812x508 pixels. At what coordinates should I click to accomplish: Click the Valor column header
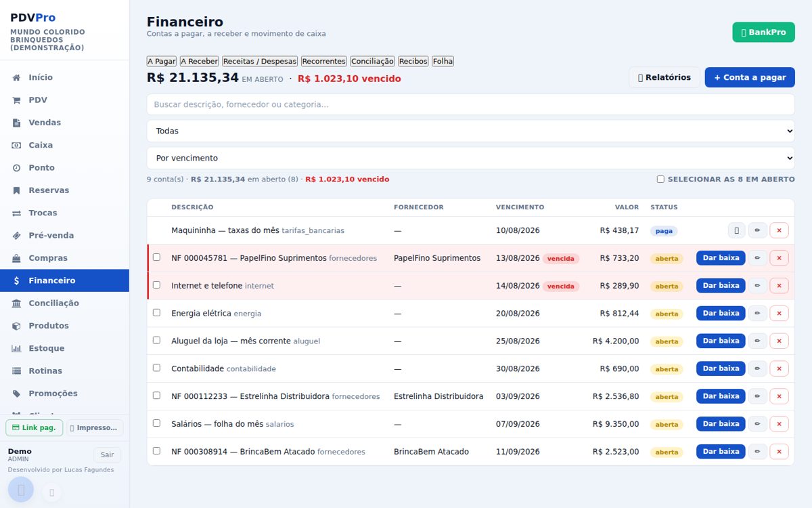[x=627, y=207]
